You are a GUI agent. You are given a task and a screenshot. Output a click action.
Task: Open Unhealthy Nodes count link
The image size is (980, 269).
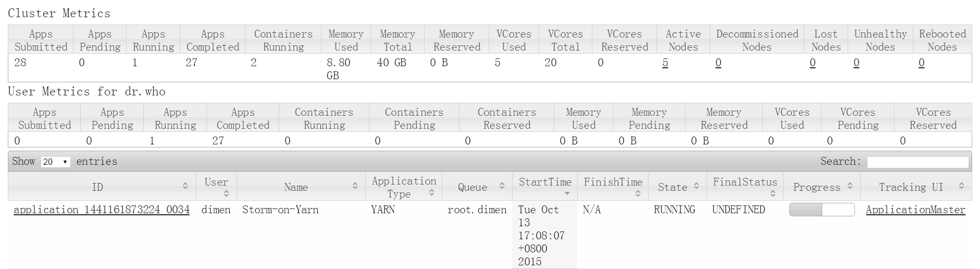click(x=857, y=63)
